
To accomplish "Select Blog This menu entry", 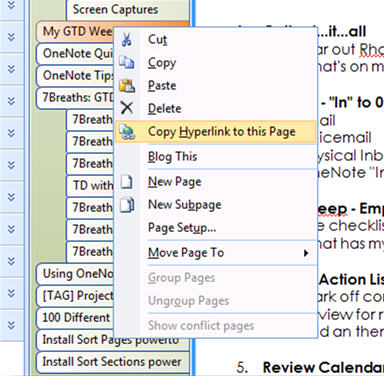I will coord(216,157).
